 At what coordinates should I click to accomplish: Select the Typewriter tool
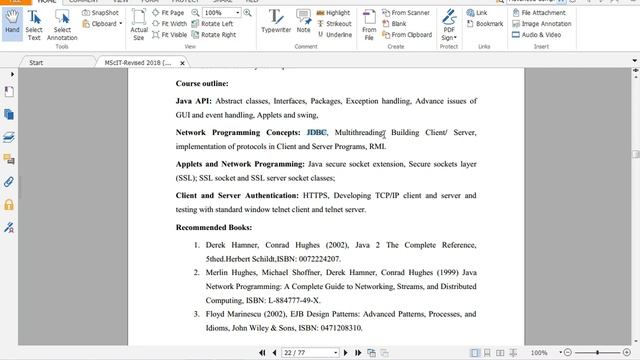[x=276, y=21]
